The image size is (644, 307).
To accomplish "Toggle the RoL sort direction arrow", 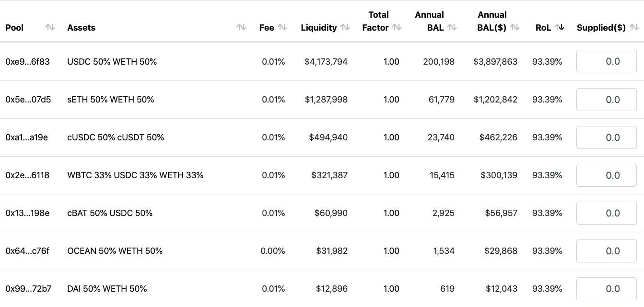I will pyautogui.click(x=560, y=28).
